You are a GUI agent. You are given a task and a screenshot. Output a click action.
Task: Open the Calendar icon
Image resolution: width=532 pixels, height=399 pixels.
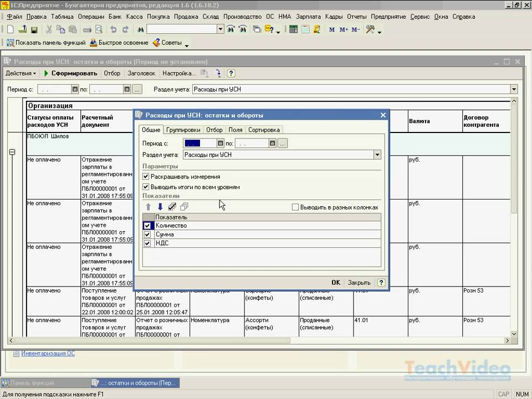coord(305,29)
